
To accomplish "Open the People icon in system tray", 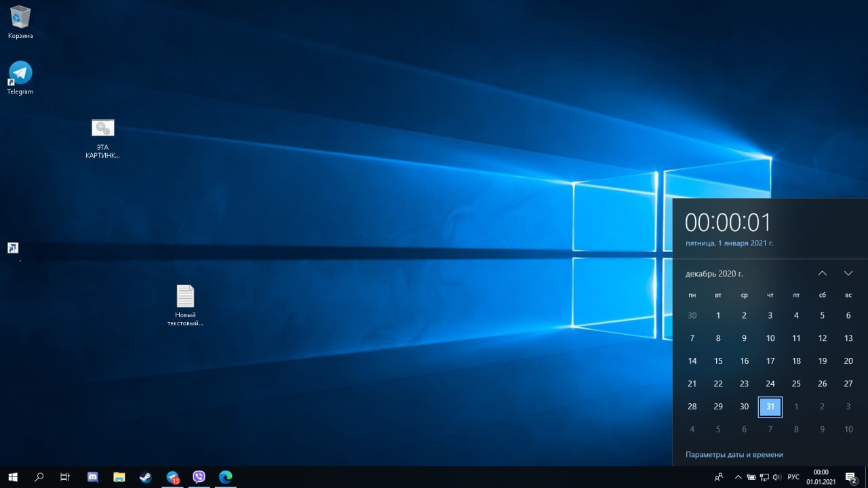I will (719, 477).
